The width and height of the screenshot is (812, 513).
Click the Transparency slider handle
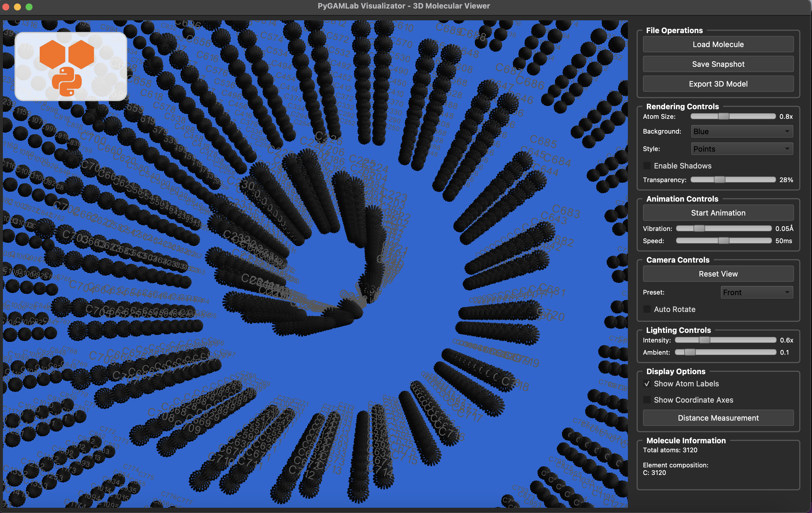tap(719, 180)
